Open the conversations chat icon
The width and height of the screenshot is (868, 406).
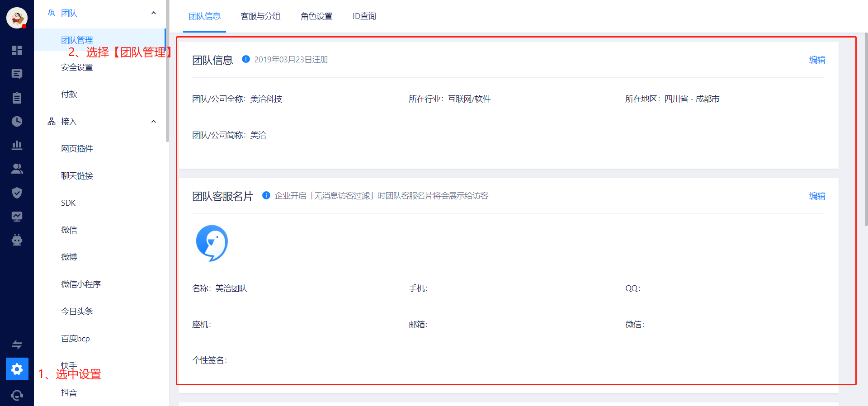17,74
